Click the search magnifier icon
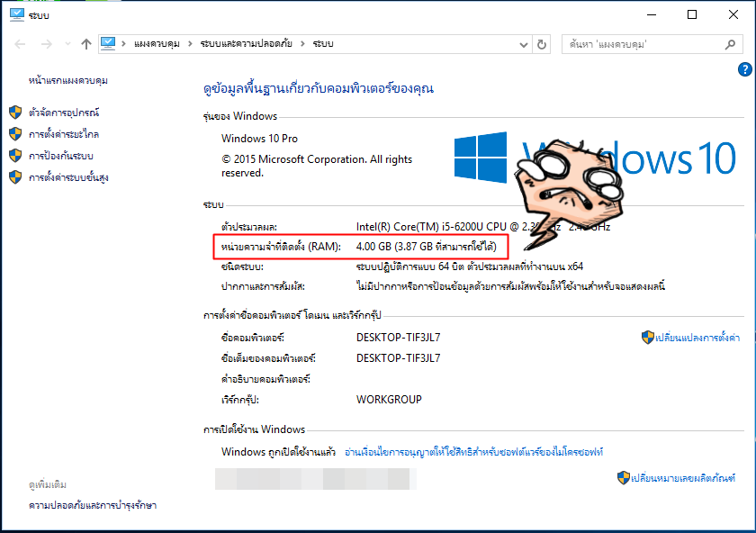756x533 pixels. pyautogui.click(x=730, y=44)
